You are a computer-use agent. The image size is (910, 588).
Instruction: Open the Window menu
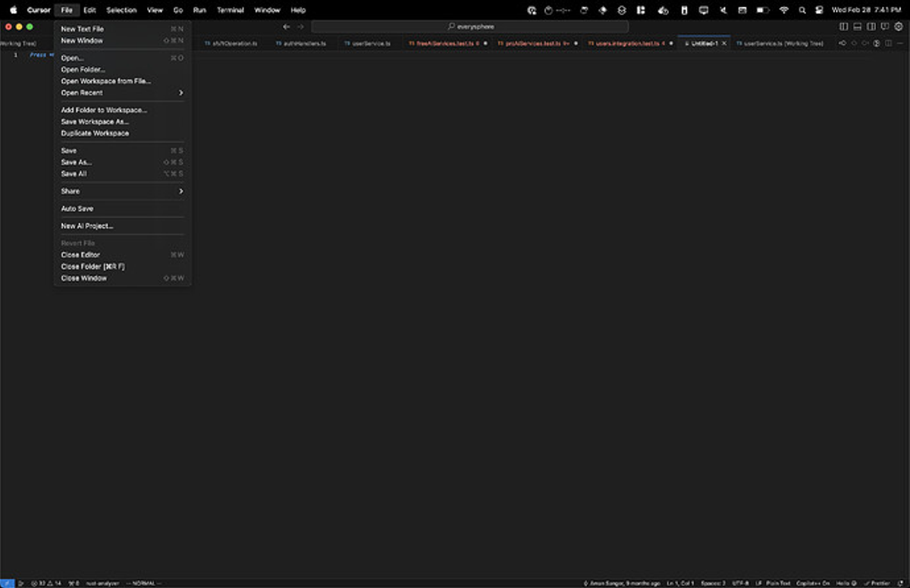coord(267,10)
